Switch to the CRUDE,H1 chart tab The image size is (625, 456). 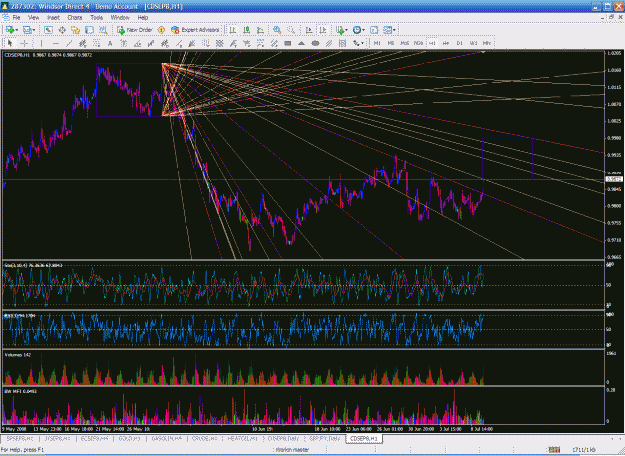(x=204, y=438)
